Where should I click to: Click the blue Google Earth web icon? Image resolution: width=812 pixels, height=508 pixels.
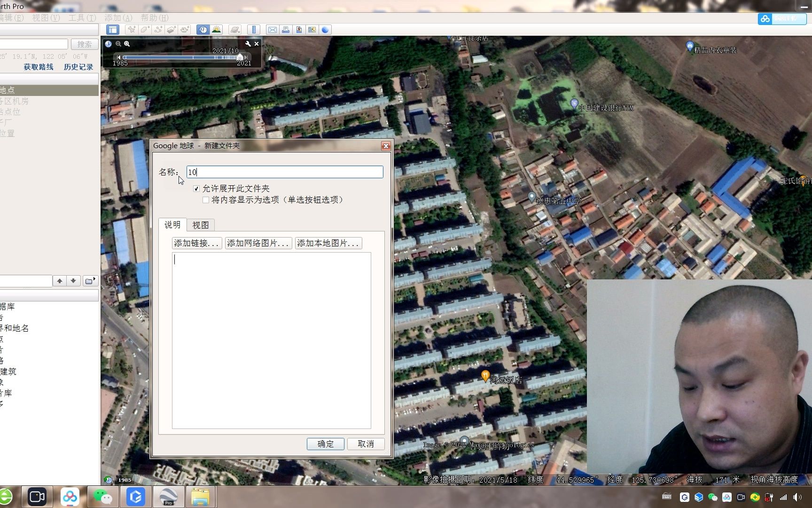[x=325, y=30]
